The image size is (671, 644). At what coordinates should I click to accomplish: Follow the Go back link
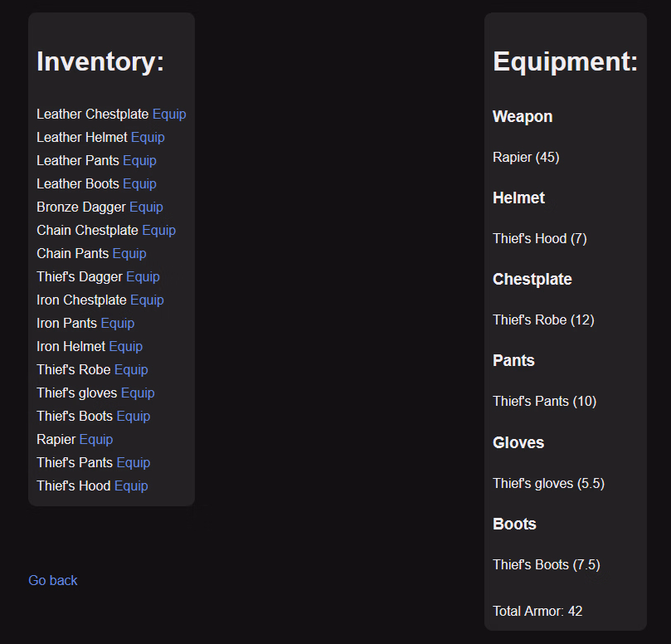tap(52, 580)
